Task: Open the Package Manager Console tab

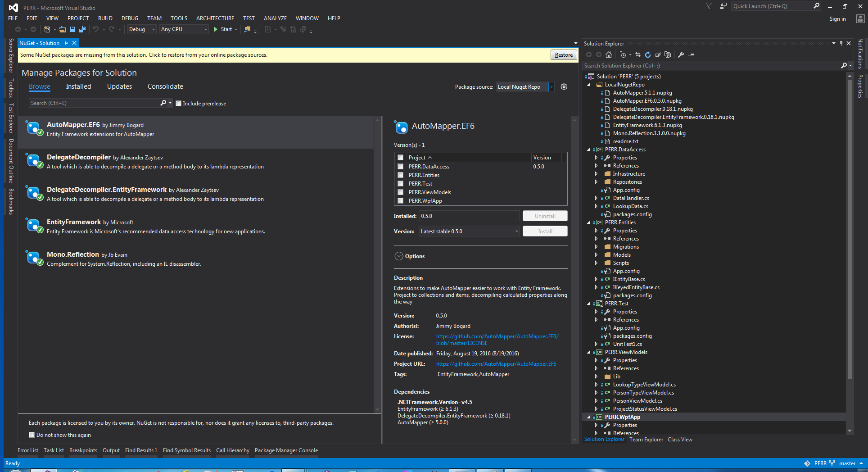Action: pos(286,450)
